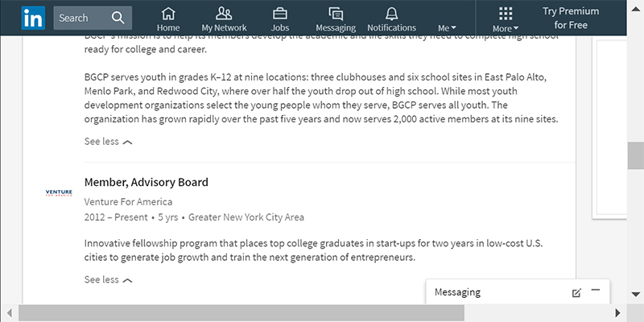Click the LinkedIn logo icon
The image size is (644, 322).
33,18
